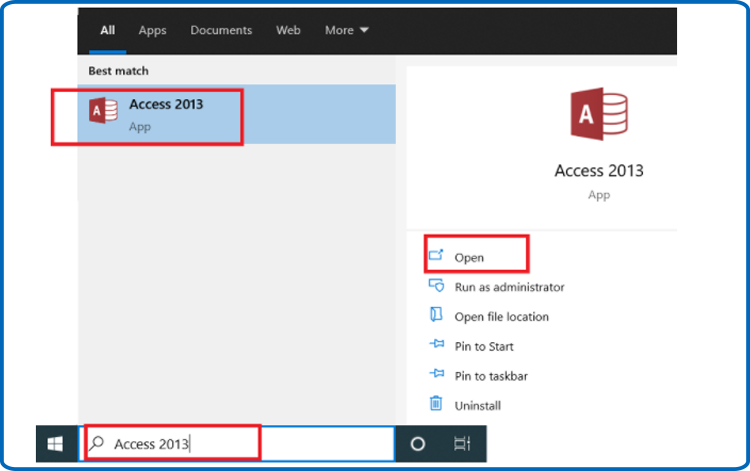Image resolution: width=750 pixels, height=471 pixels.
Task: Select Pin to Start
Action: pyautogui.click(x=484, y=347)
